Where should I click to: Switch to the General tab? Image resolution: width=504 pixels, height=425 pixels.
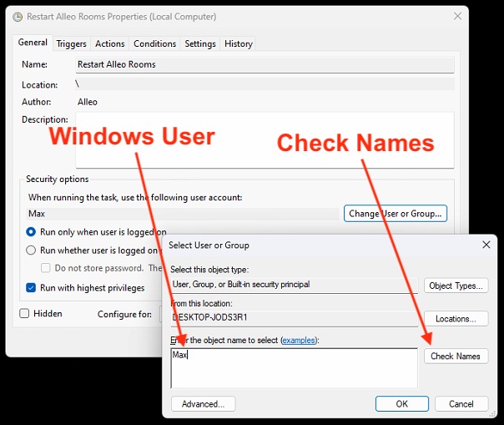tap(33, 43)
